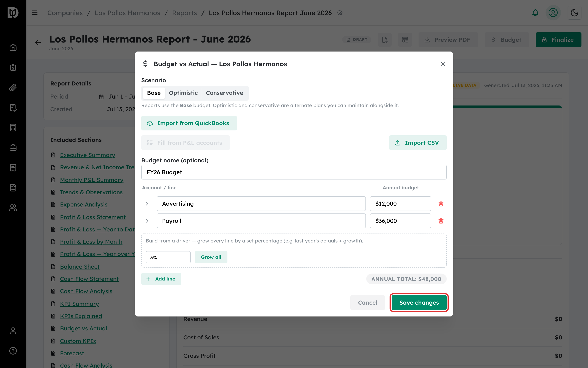Save changes to the budget

(x=419, y=303)
